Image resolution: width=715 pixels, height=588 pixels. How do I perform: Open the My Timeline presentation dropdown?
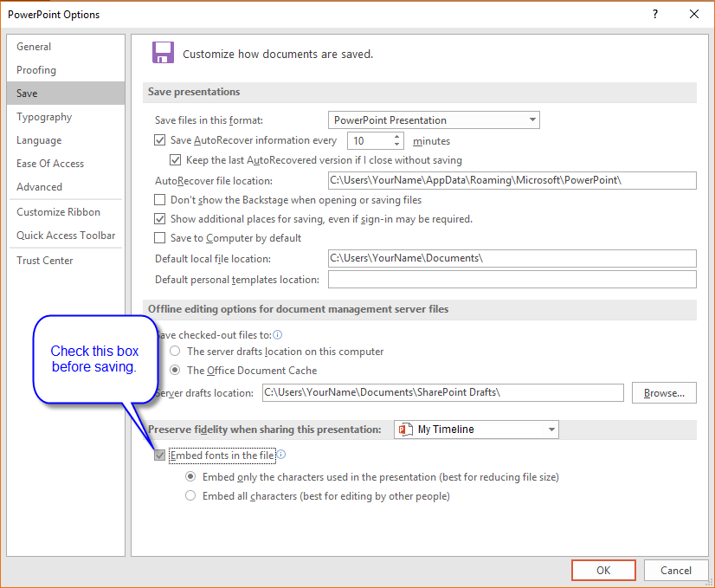coord(476,430)
